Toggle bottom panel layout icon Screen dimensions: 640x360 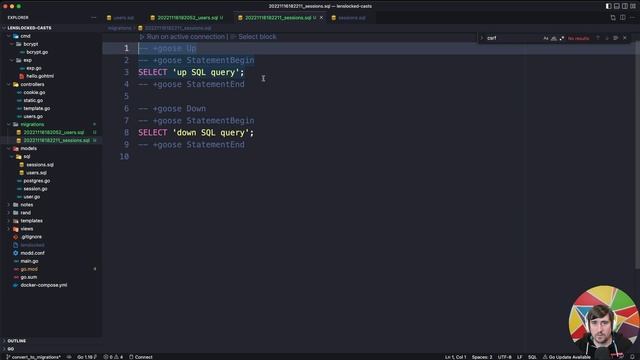click(x=616, y=6)
